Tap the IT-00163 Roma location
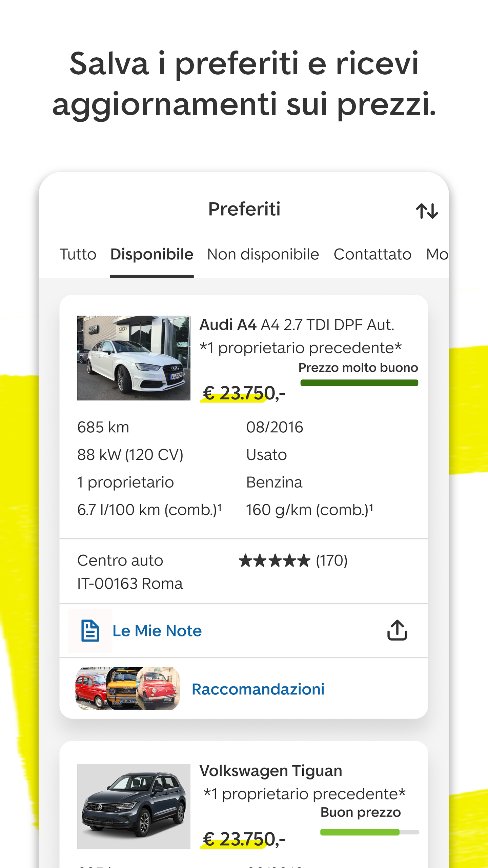The width and height of the screenshot is (488, 868). 130,584
